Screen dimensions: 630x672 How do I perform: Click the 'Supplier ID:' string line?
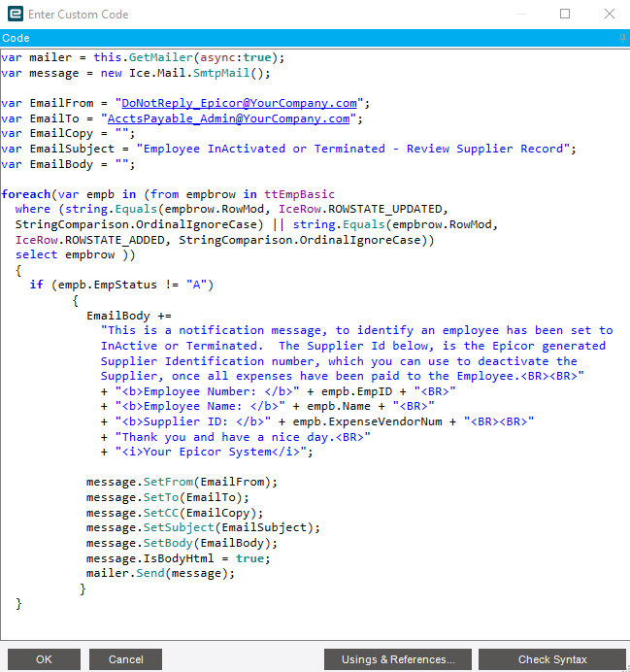317,421
